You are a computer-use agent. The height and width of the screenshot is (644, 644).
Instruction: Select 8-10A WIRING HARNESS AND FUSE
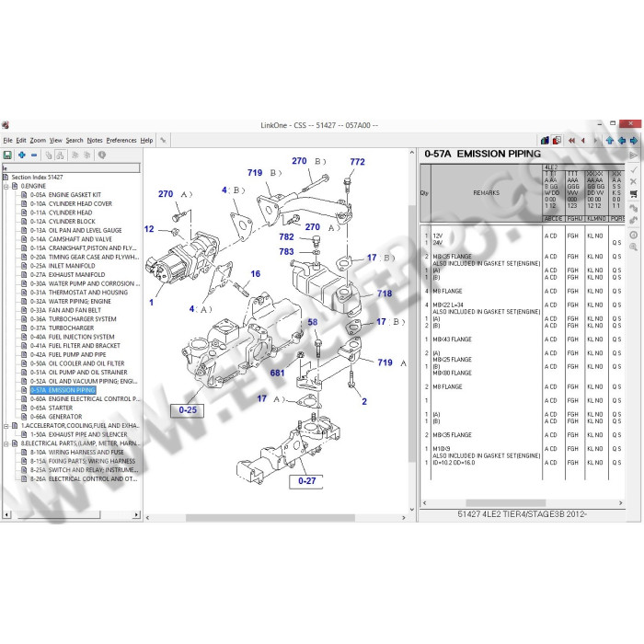(76, 453)
